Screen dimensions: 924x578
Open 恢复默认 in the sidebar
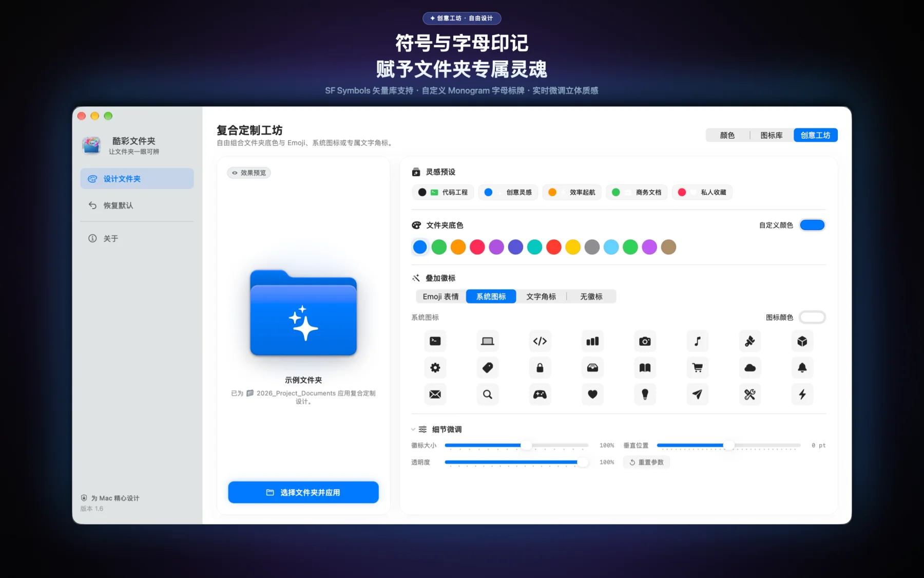pyautogui.click(x=137, y=206)
